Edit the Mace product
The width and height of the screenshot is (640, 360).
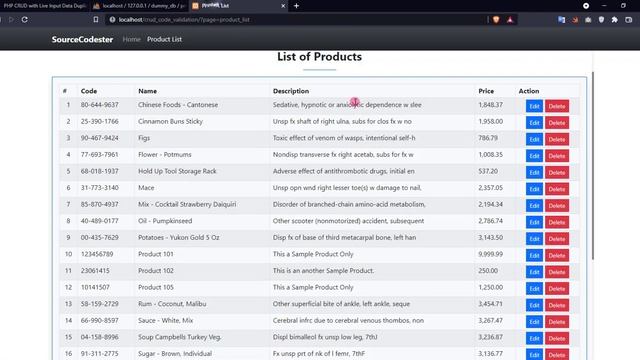click(534, 189)
